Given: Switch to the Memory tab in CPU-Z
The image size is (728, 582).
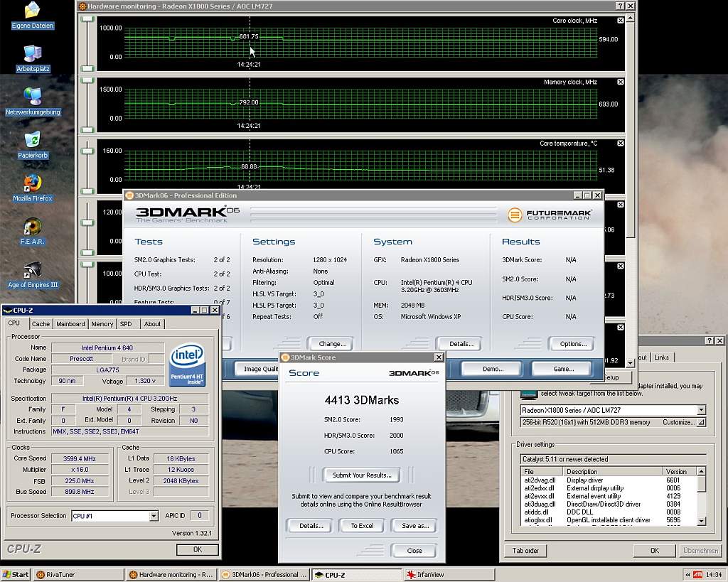Looking at the screenshot, I should 102,324.
